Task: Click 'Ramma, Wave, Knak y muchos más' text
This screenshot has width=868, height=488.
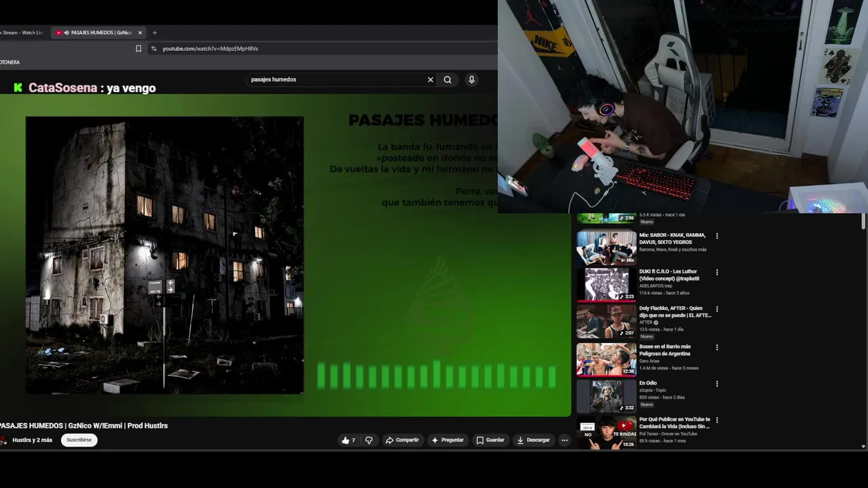Action: (673, 249)
